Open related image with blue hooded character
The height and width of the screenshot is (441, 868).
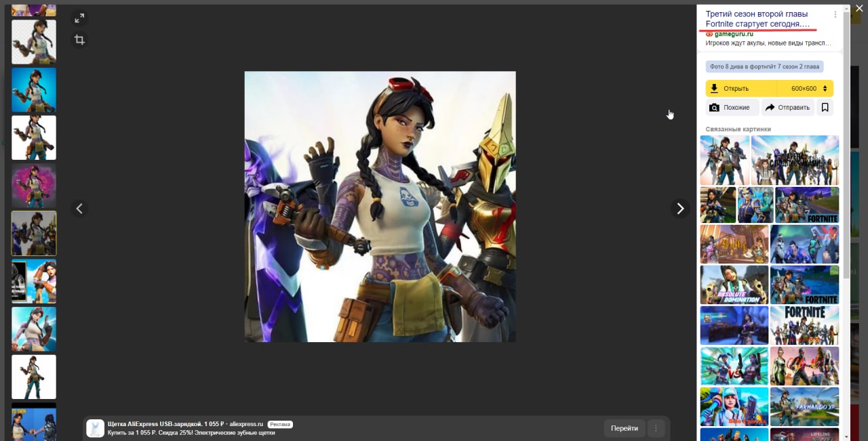pos(734,406)
